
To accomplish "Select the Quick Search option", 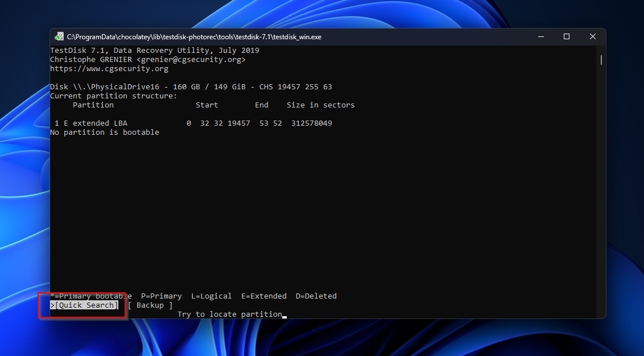I will tap(84, 305).
